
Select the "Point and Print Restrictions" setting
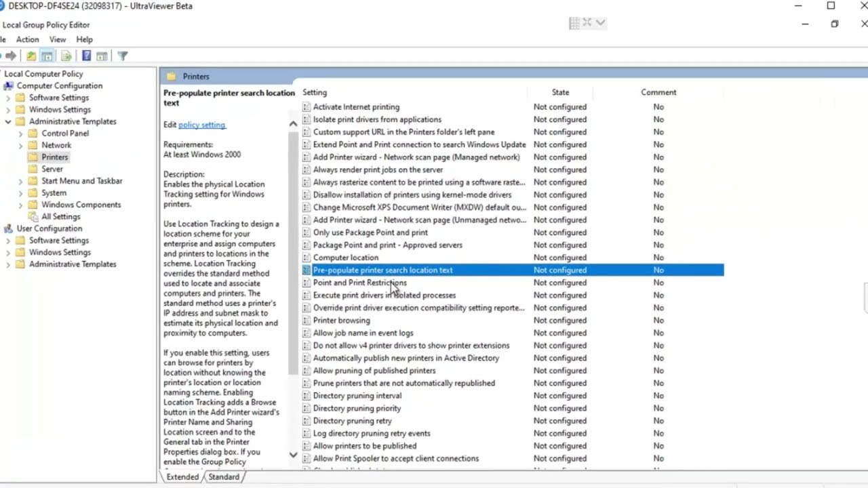[359, 283]
